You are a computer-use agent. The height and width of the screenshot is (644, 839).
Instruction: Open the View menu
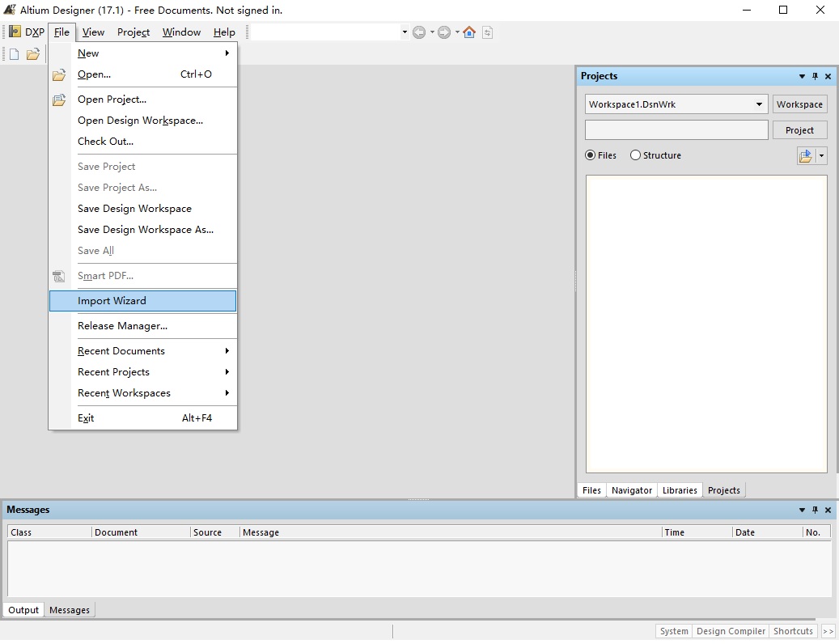[x=93, y=32]
